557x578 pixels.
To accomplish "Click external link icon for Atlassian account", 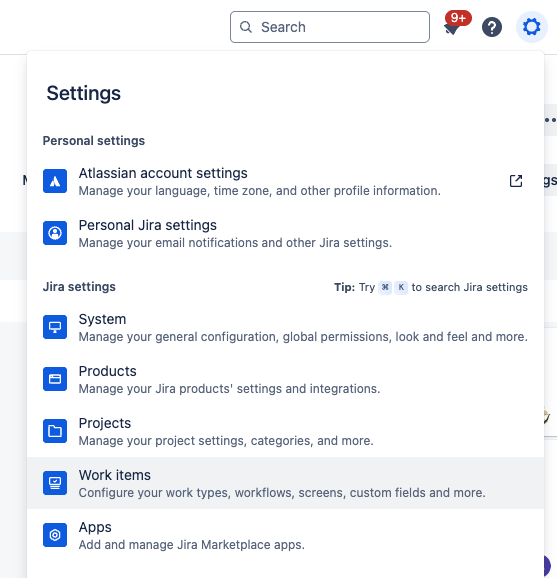I will pos(516,181).
